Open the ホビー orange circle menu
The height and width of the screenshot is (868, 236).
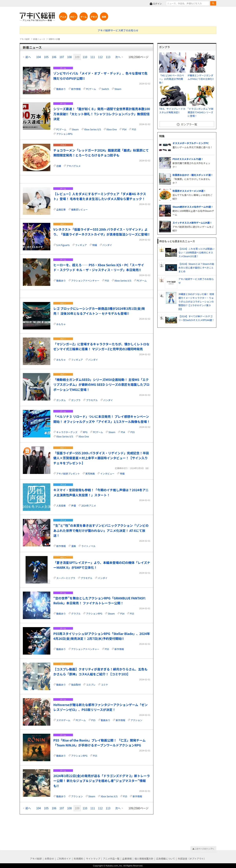73,16
